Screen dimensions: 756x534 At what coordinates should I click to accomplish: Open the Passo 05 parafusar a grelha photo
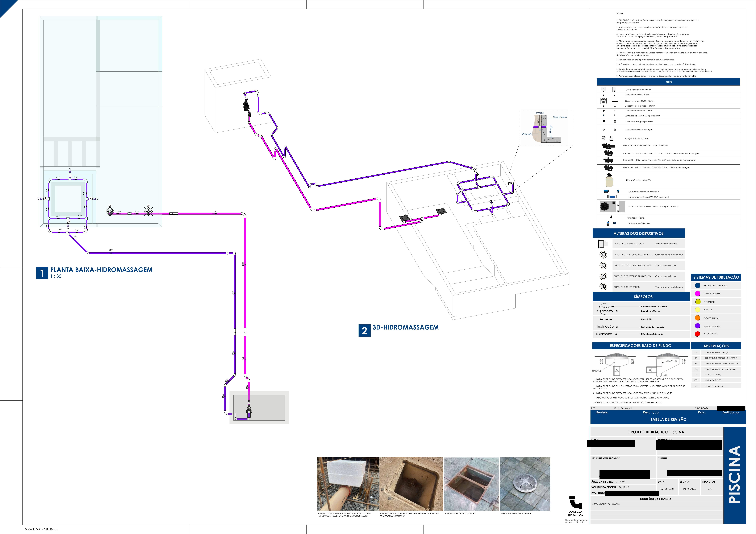(525, 484)
